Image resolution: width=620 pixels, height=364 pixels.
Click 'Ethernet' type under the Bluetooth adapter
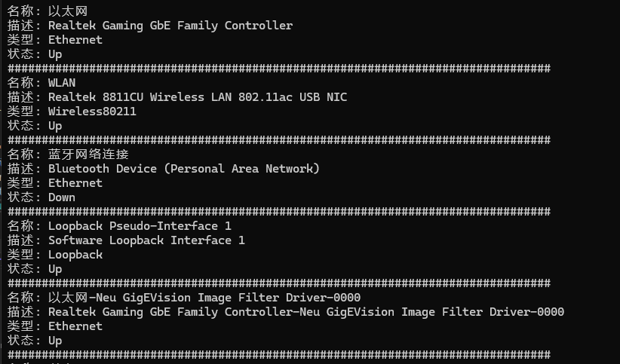coord(75,183)
